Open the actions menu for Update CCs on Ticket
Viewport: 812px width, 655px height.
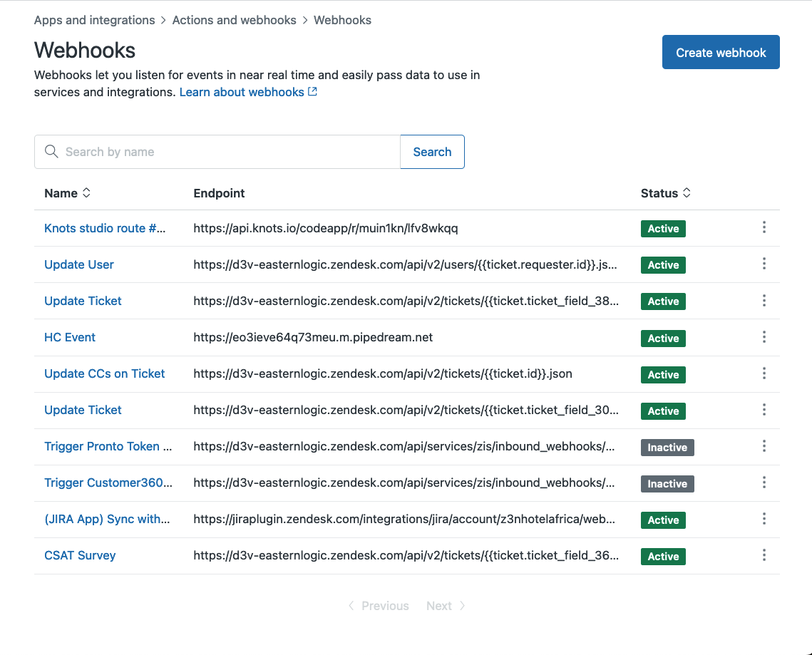pos(764,373)
